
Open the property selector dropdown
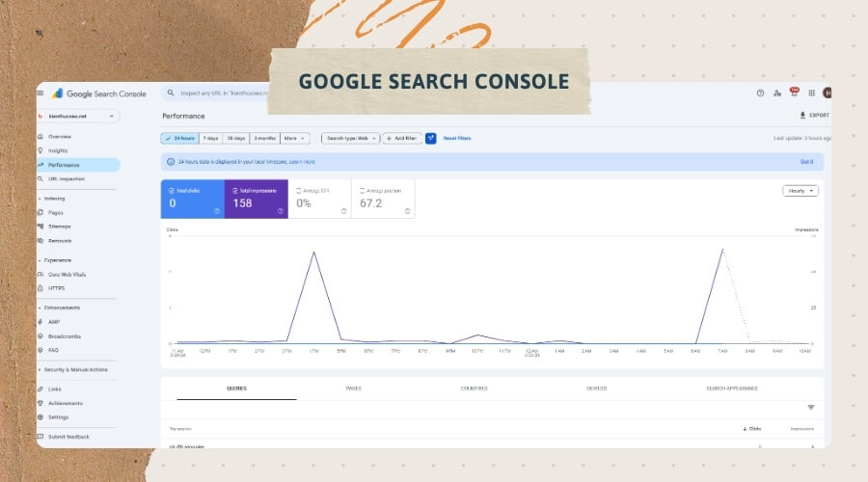[78, 117]
